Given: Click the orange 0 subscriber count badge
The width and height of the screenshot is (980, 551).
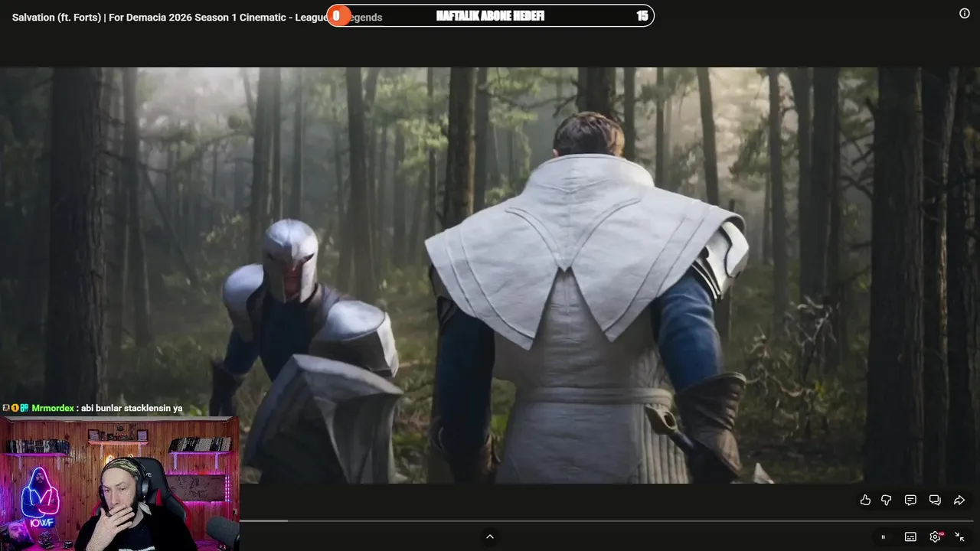Looking at the screenshot, I should coord(338,16).
